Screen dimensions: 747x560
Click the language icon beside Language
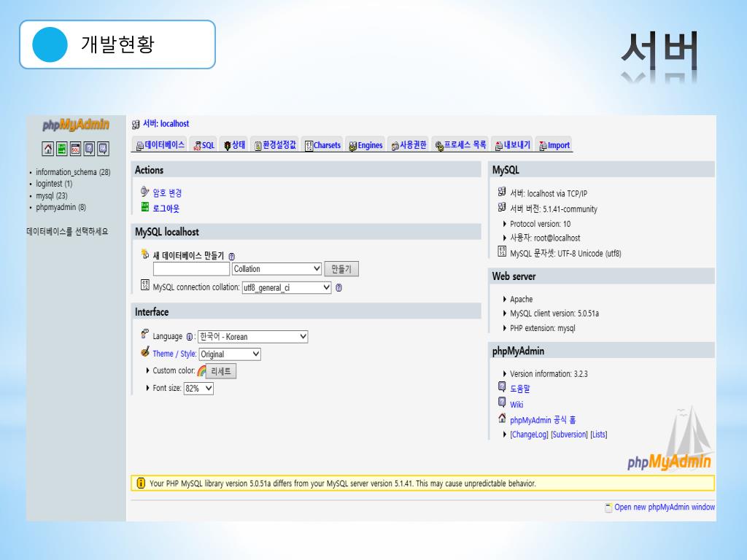point(145,334)
